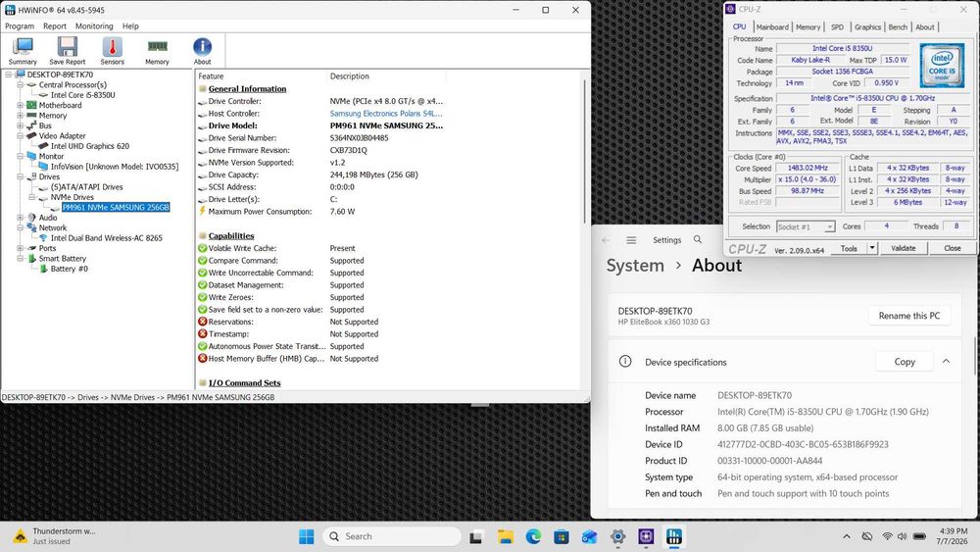The height and width of the screenshot is (552, 980).
Task: Open the CPU-Z Tools dropdown arrow
Action: 872,248
